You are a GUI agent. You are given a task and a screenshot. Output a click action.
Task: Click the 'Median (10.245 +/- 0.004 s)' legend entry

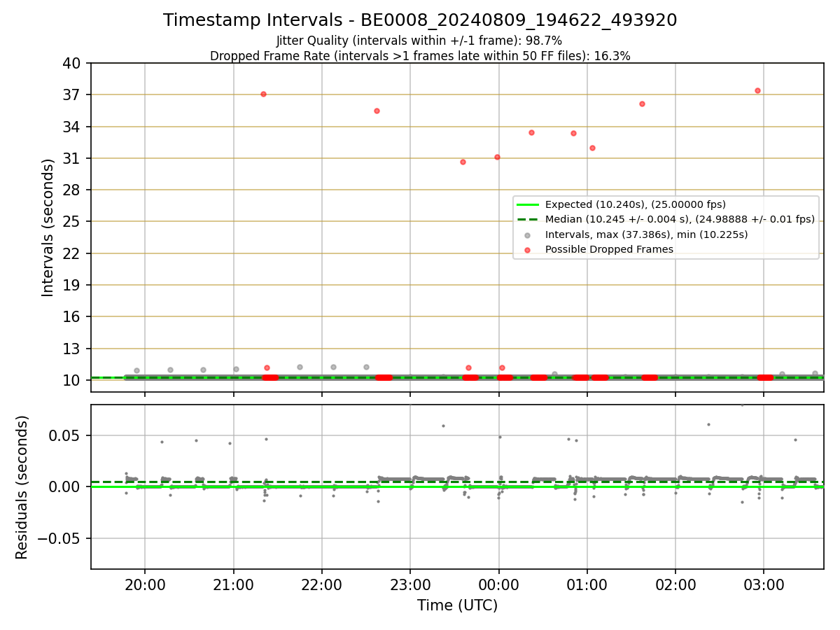pyautogui.click(x=680, y=219)
